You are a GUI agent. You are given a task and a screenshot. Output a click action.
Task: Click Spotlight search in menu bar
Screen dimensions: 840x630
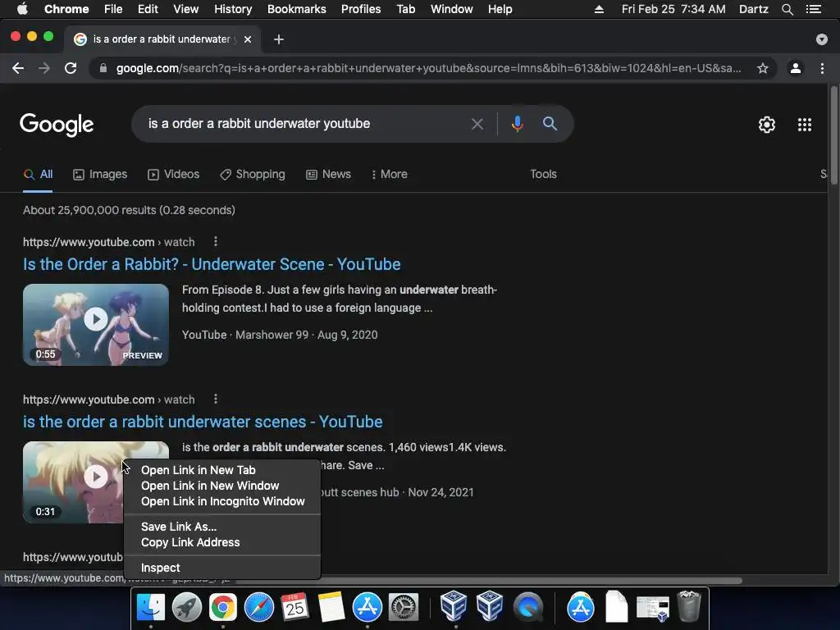(787, 9)
